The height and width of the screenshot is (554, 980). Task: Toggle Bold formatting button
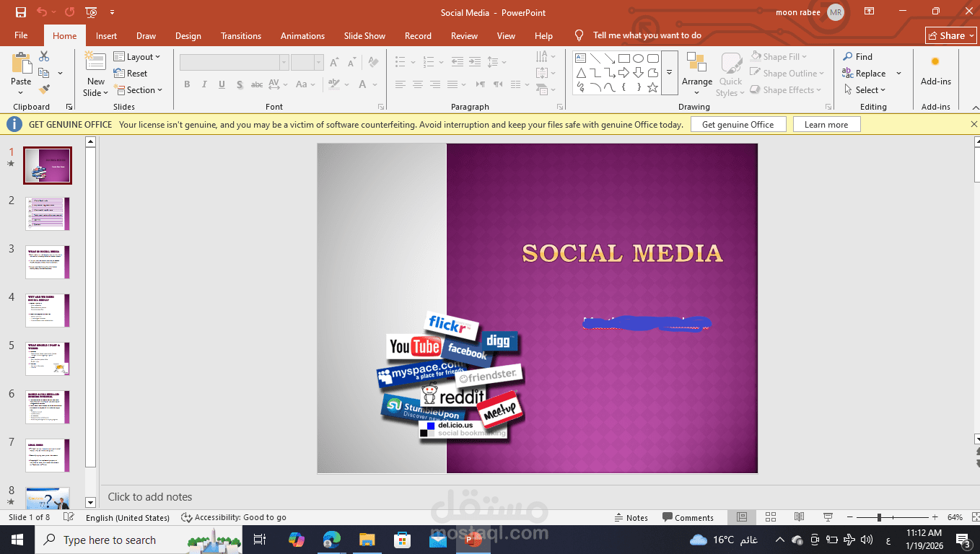(187, 84)
